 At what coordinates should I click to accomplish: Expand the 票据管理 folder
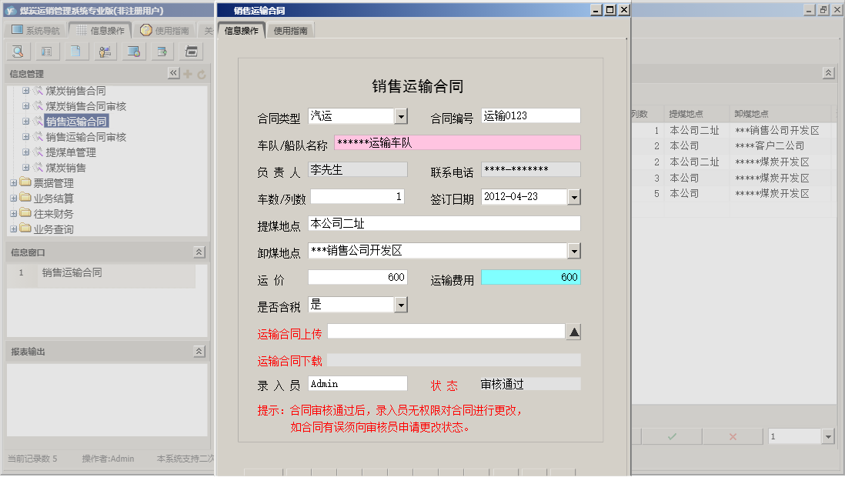[13, 182]
